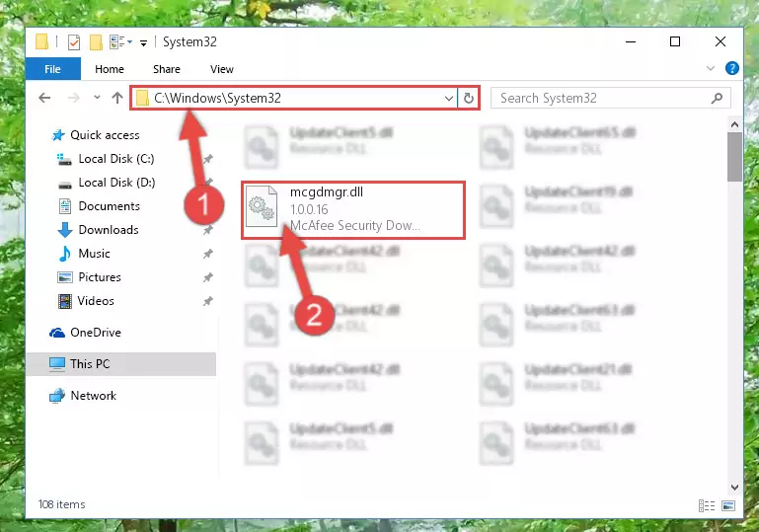
Task: Click the vertical scrollbar thumb
Action: click(x=734, y=157)
